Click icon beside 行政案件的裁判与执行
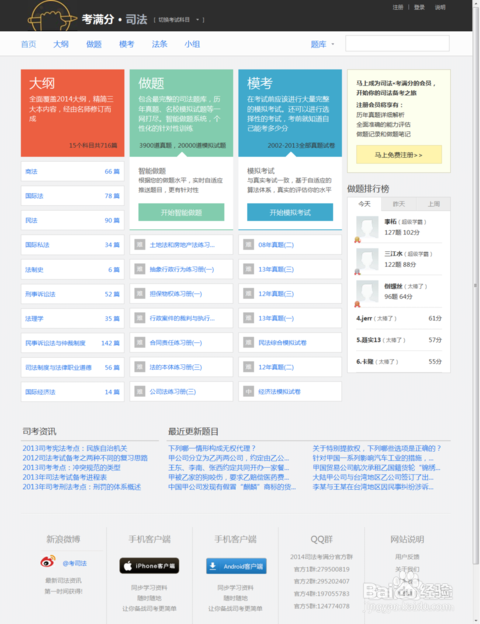 (140, 318)
